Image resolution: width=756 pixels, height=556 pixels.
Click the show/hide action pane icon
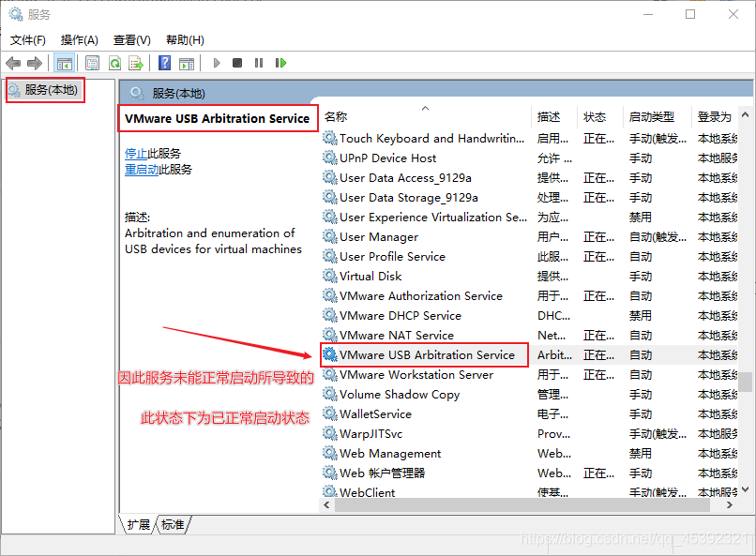click(x=187, y=63)
